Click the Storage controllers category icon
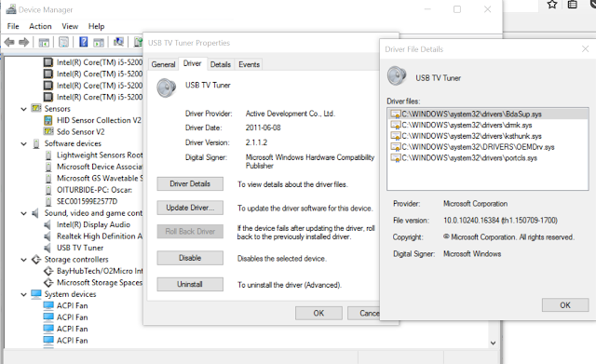The image size is (596, 364). coord(36,260)
